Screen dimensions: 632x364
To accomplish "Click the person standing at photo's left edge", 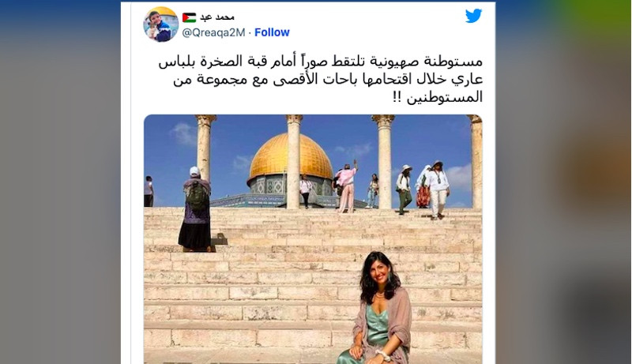I will tap(149, 191).
